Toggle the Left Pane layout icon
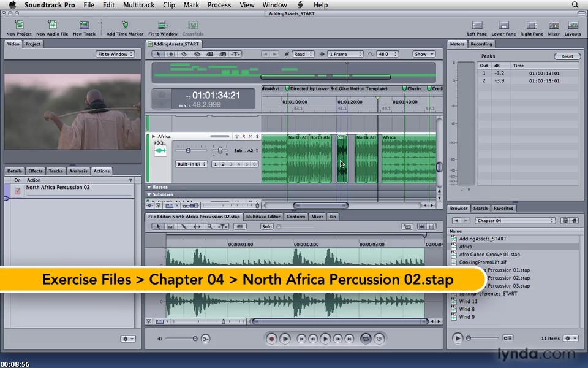Screen dimensions: 588x368 (x=477, y=25)
